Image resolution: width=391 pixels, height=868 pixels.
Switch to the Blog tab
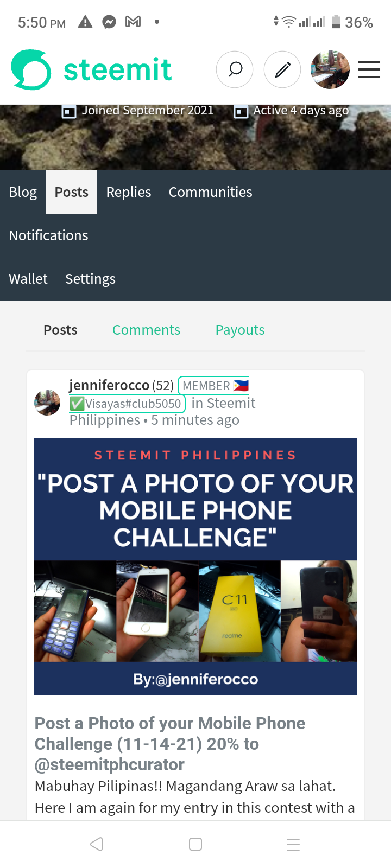click(23, 192)
